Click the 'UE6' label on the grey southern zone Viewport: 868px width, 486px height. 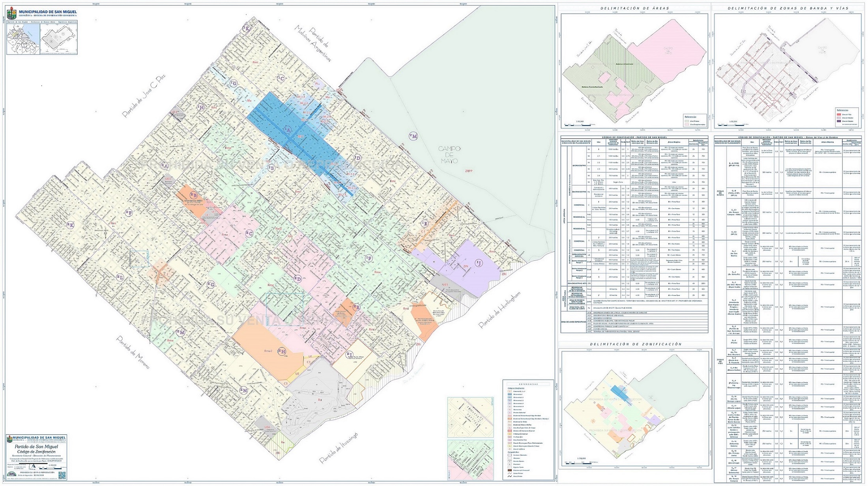tap(267, 427)
